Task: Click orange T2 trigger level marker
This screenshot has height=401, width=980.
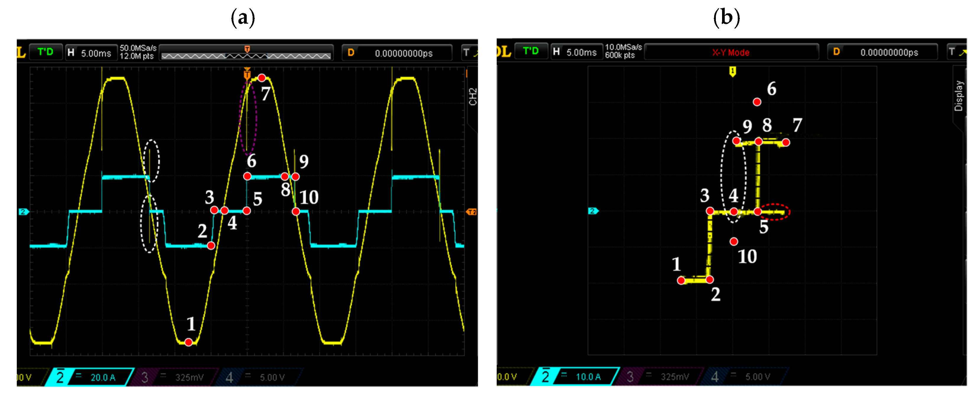Action: [x=471, y=212]
